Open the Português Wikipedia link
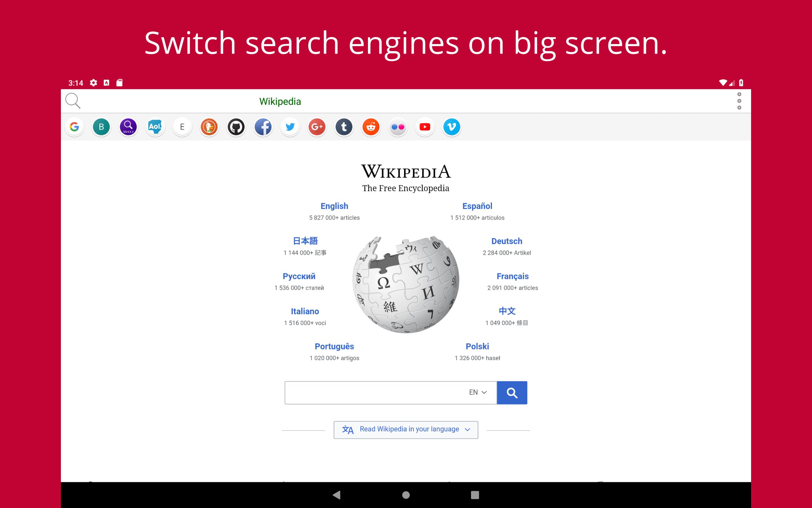Viewport: 812px width, 508px height. [x=334, y=346]
